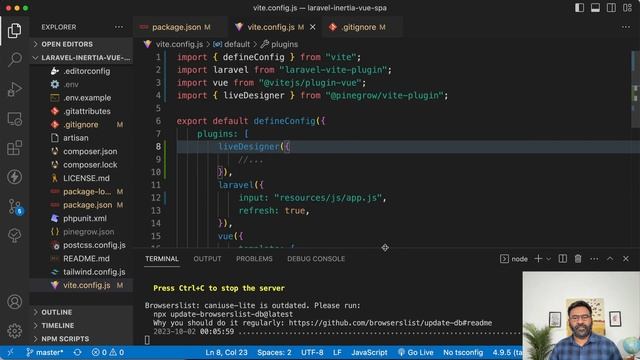The image size is (640, 360).
Task: Select the node terminal instance
Action: click(514, 259)
